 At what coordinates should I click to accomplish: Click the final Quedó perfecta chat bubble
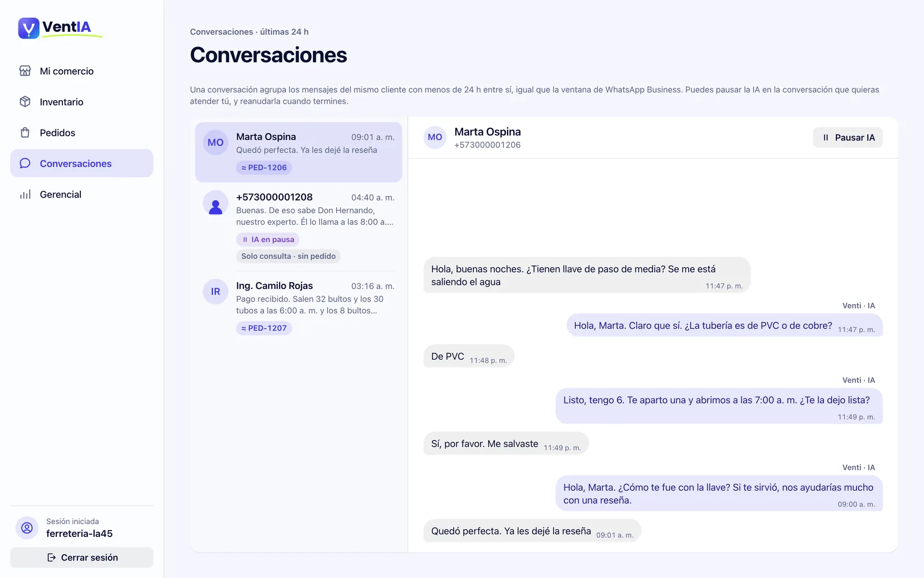click(x=532, y=531)
